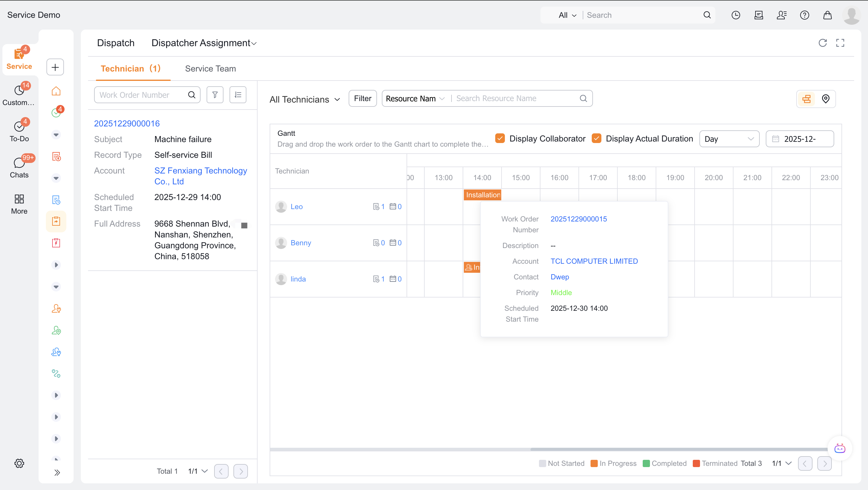Click work order filter funnel icon

pos(215,95)
